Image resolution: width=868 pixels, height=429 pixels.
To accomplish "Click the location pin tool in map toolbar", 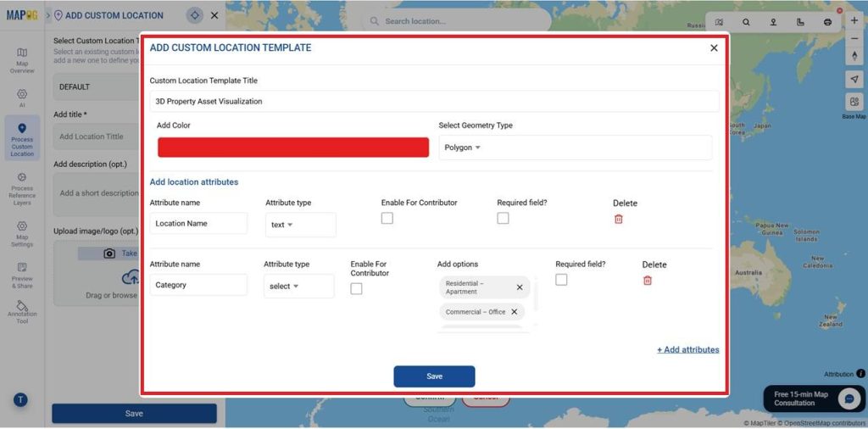I will click(773, 22).
